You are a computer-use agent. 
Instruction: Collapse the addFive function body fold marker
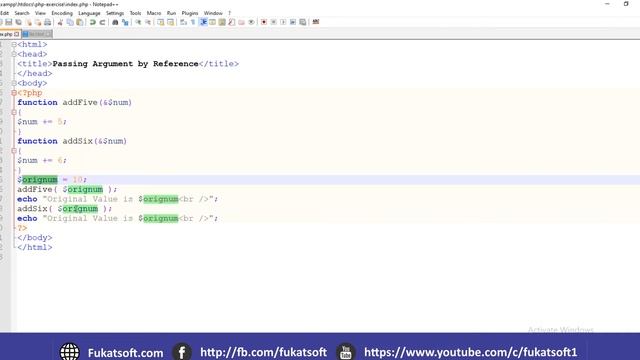click(x=14, y=112)
